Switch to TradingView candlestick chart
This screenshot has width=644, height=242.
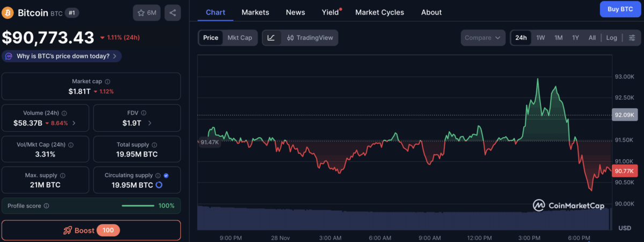click(310, 38)
